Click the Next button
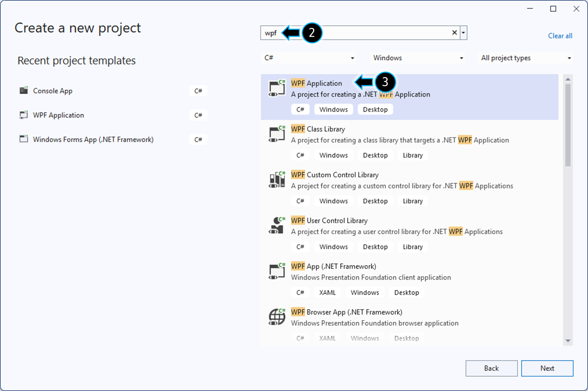The image size is (588, 391). (547, 368)
